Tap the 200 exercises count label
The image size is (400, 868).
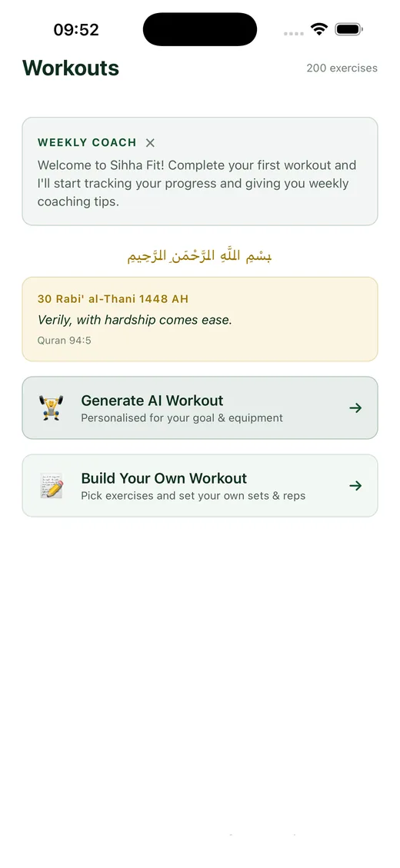click(x=342, y=68)
